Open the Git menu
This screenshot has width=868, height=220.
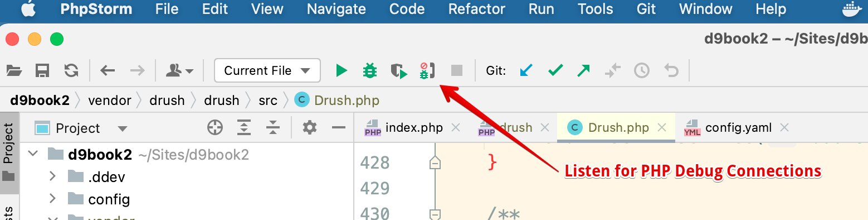point(646,9)
